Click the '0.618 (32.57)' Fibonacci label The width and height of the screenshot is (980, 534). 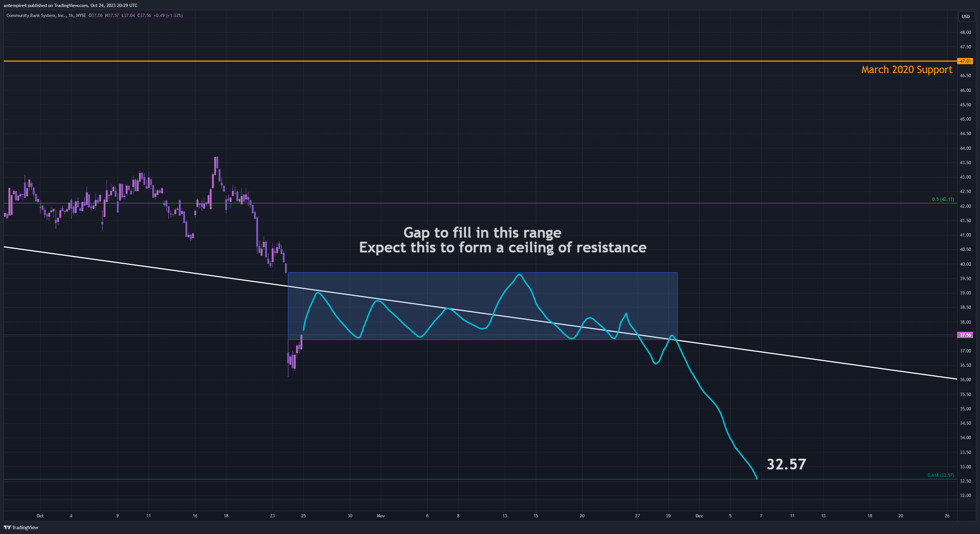coord(941,475)
